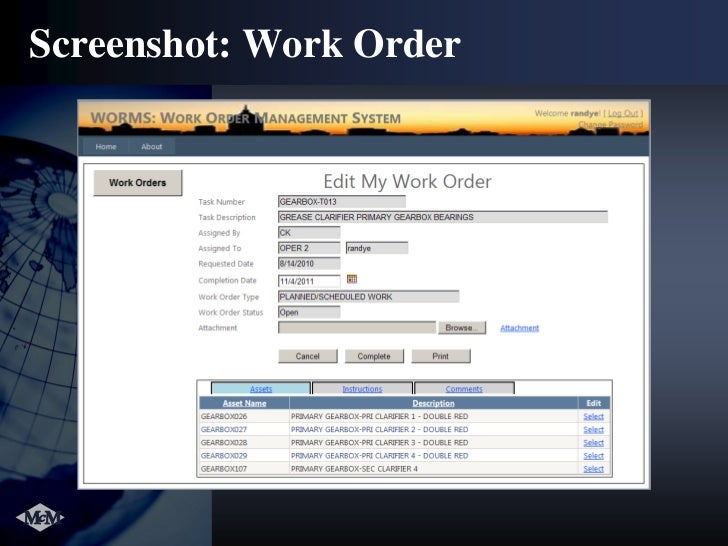This screenshot has width=728, height=546.
Task: Sort by the Description column header
Action: click(433, 403)
